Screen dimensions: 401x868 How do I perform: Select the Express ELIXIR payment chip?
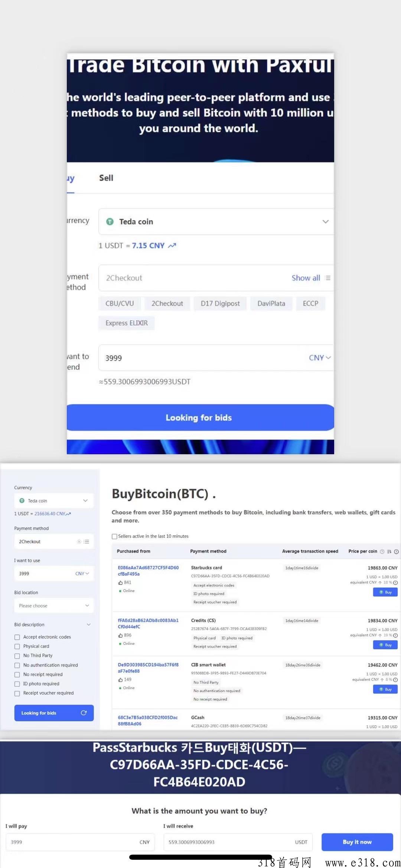pos(127,323)
